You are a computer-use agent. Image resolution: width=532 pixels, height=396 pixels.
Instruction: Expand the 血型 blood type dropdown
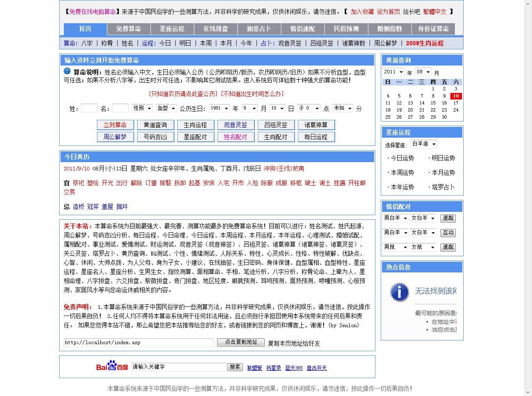coord(166,108)
